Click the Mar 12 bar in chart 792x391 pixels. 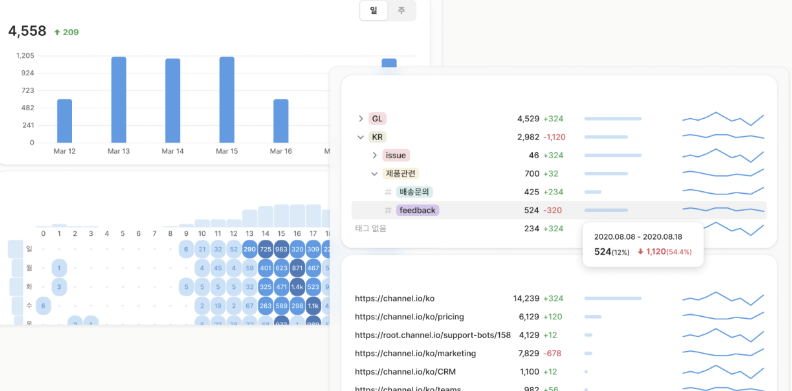coord(64,121)
